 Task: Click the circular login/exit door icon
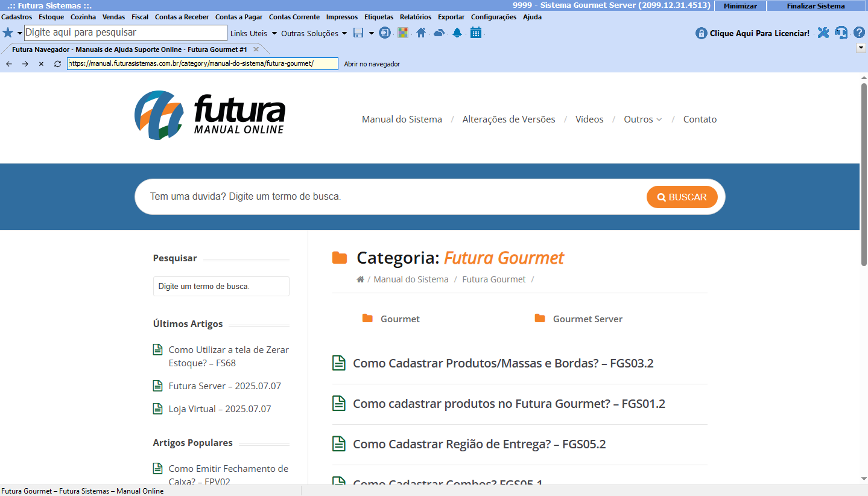(x=384, y=33)
